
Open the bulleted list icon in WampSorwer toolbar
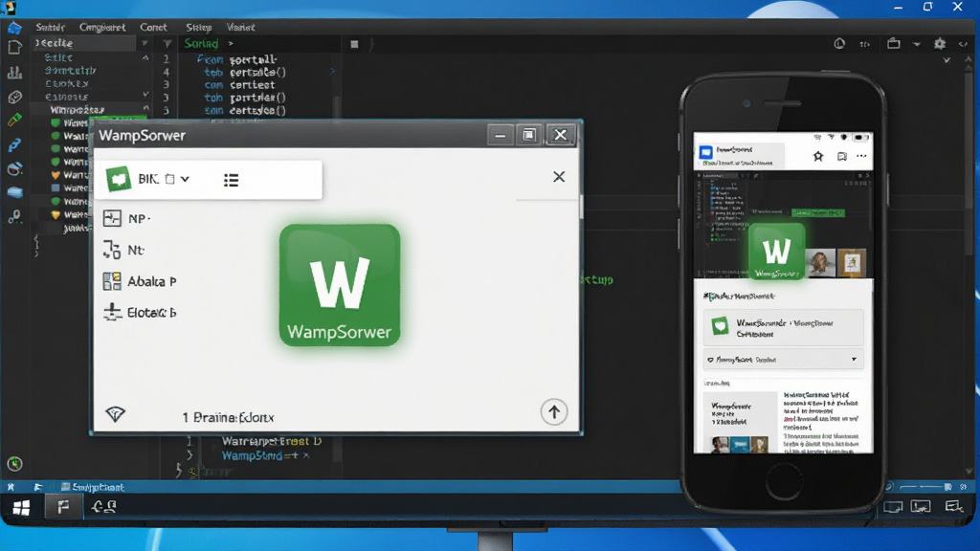coord(232,181)
